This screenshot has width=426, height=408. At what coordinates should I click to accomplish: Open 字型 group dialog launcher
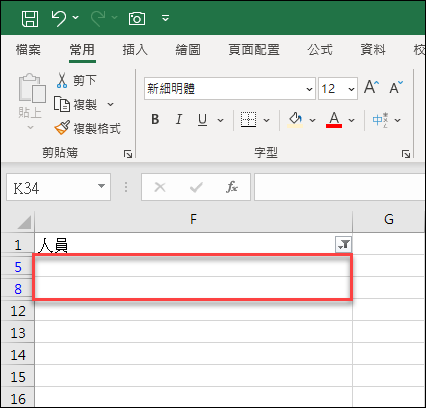pyautogui.click(x=406, y=154)
